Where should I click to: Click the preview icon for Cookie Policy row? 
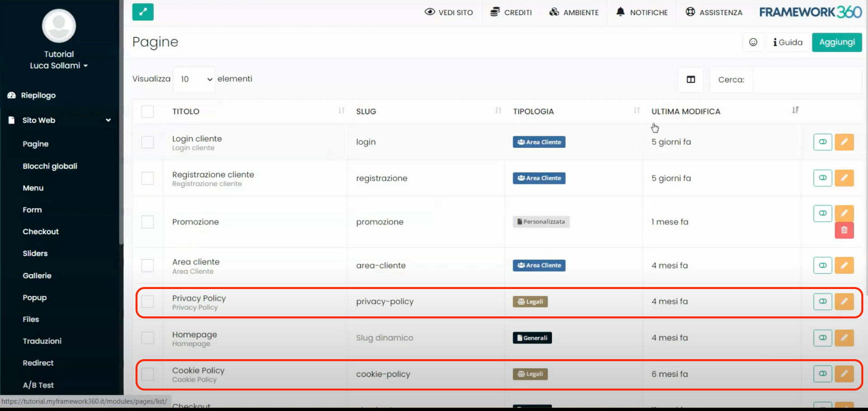(x=823, y=374)
